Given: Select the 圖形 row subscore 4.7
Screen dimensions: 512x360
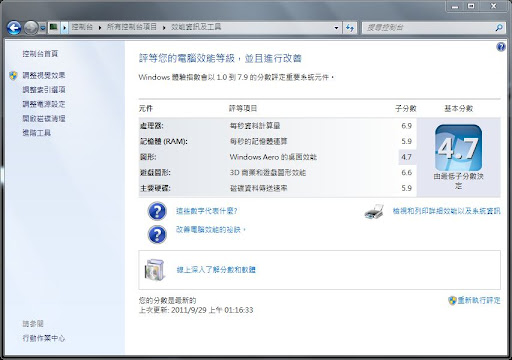Looking at the screenshot, I should [406, 157].
